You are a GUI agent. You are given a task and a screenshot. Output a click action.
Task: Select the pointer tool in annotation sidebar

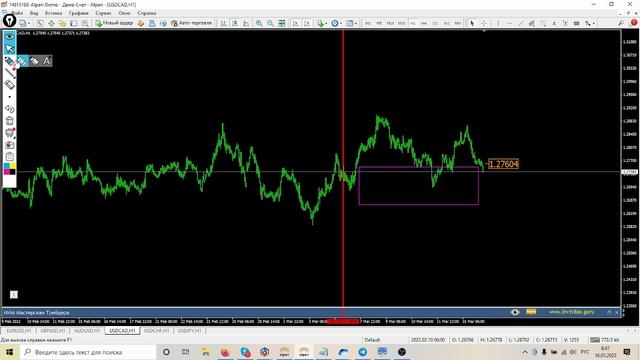click(x=9, y=49)
